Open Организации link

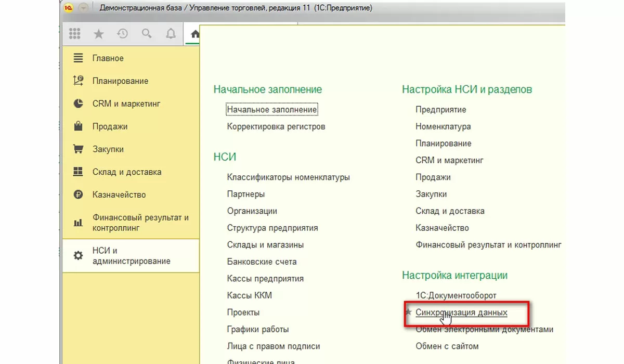252,211
